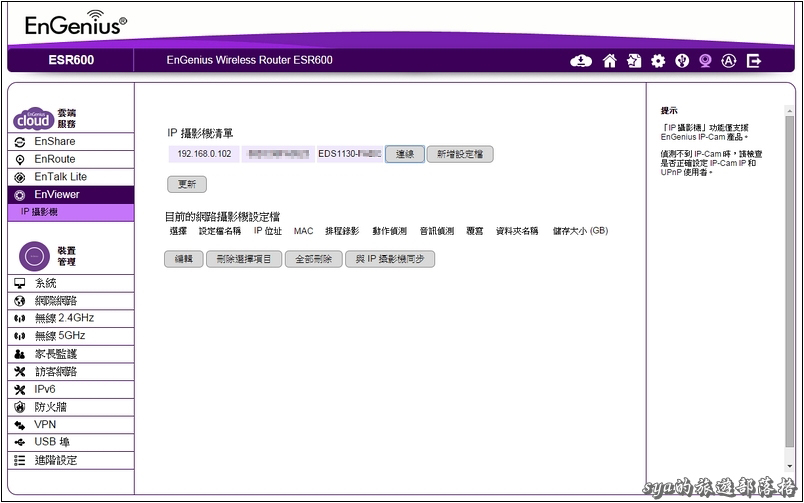Click the EnGenius logo
This screenshot has height=503, width=804.
75,24
